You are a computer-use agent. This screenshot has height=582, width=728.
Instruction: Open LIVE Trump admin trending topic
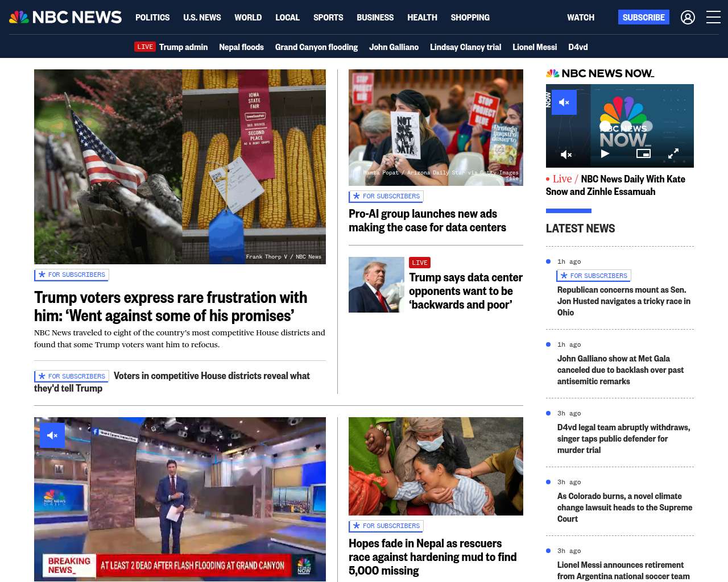[171, 47]
